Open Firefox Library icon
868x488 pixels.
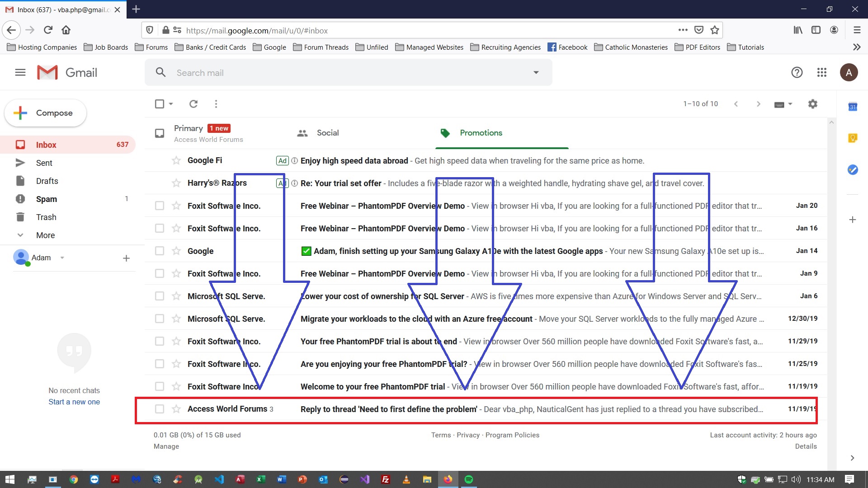coord(798,30)
